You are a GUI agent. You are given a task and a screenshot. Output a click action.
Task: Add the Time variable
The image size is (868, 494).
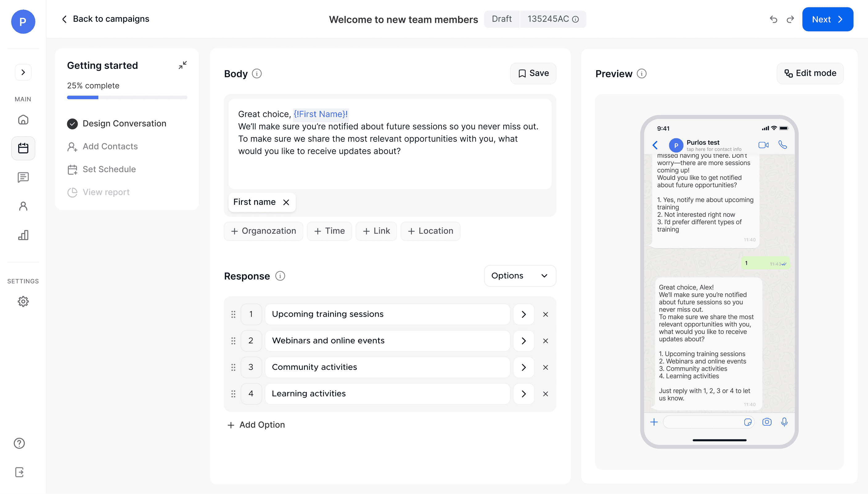click(x=329, y=231)
